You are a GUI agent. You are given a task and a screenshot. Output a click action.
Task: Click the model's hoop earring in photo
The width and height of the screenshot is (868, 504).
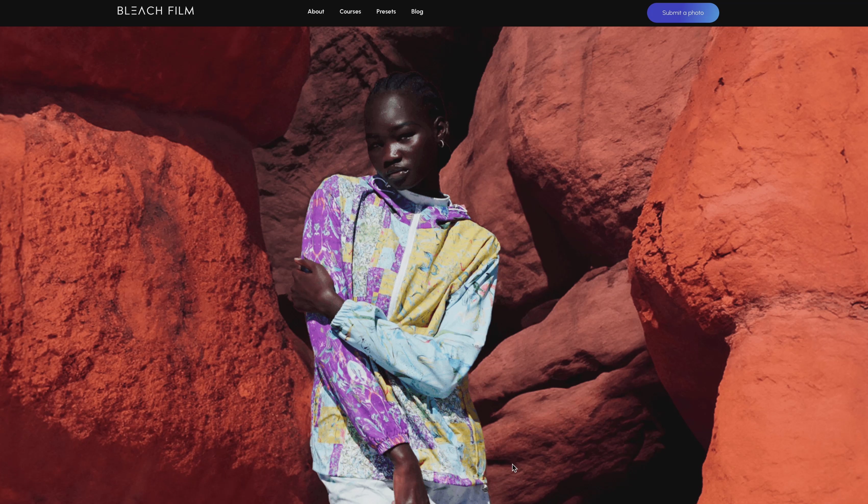(442, 143)
